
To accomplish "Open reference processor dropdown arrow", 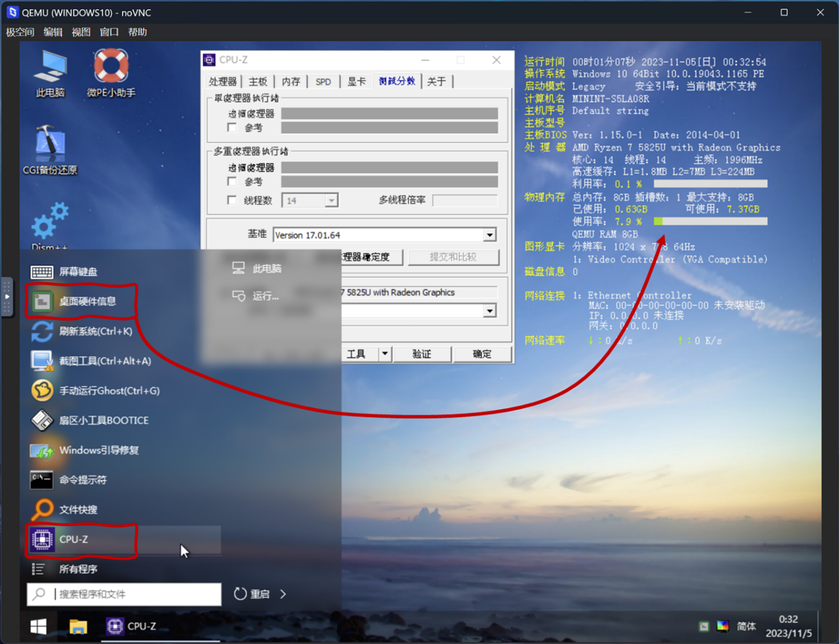I will (x=490, y=311).
